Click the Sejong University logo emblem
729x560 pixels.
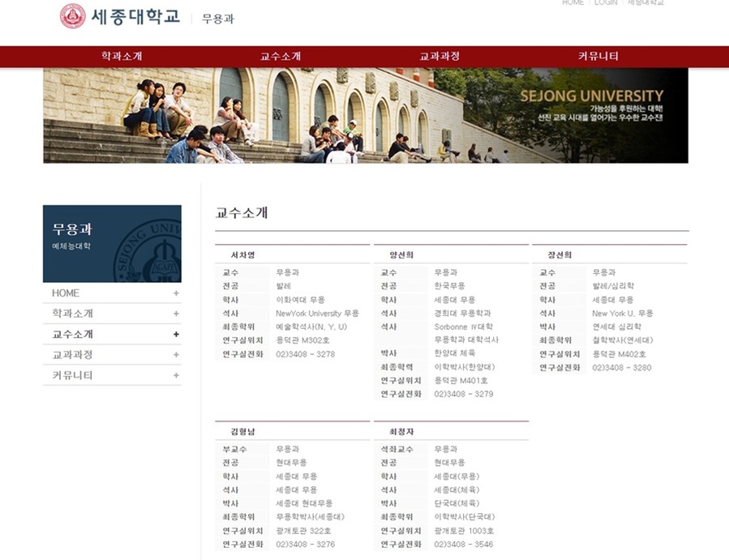coord(72,15)
